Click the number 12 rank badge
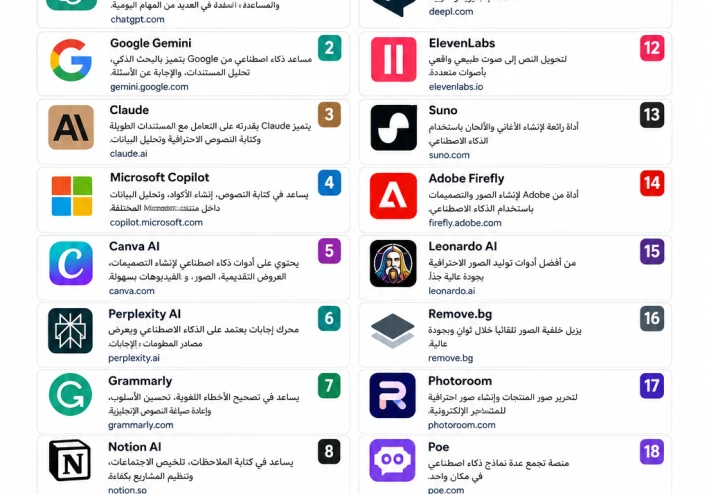The height and width of the screenshot is (494, 709). point(652,48)
